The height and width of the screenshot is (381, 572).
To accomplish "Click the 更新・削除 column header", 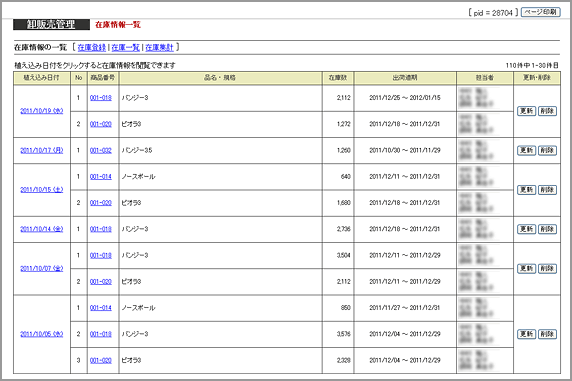I will click(537, 78).
